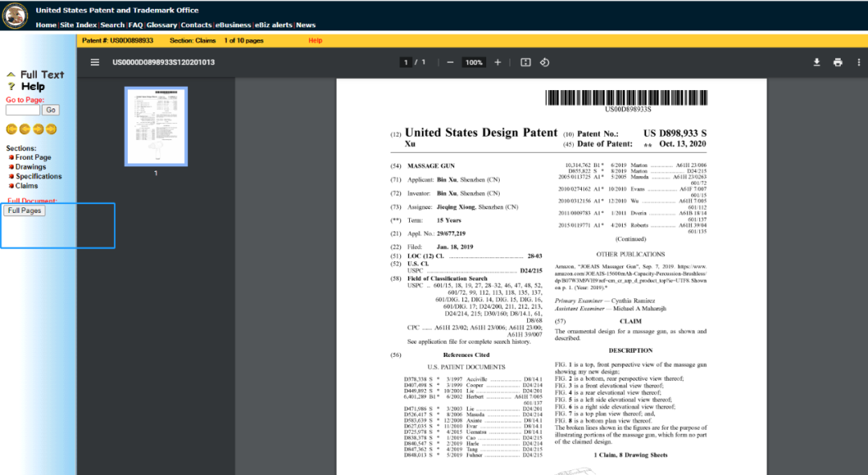Open Search in the top navigation

[x=113, y=25]
